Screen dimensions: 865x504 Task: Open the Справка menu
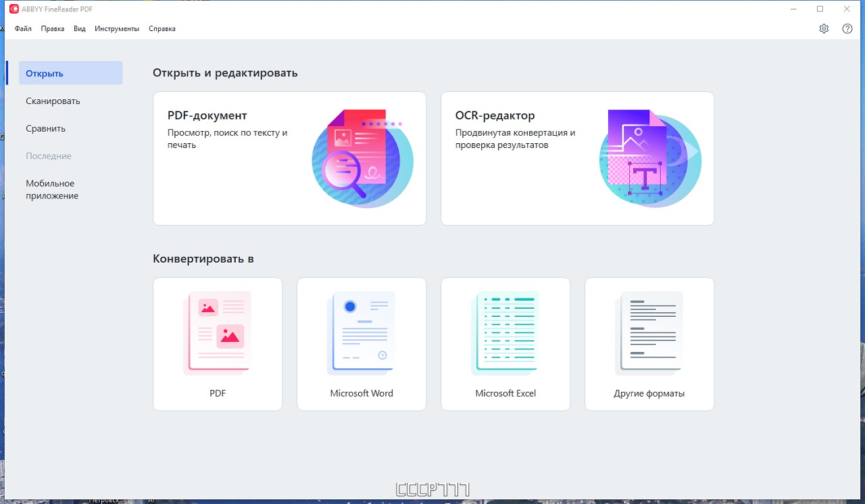pyautogui.click(x=162, y=29)
